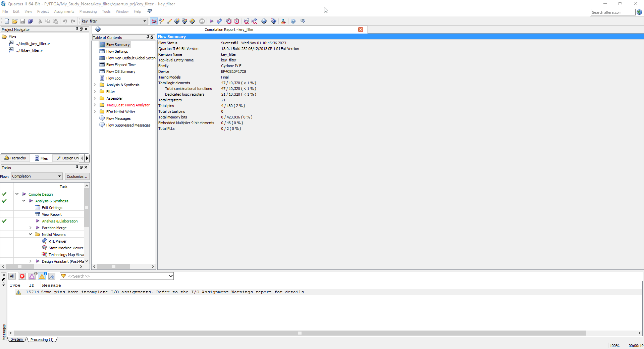The height and width of the screenshot is (349, 644).
Task: Expand the Assembler report folder
Action: click(x=95, y=98)
